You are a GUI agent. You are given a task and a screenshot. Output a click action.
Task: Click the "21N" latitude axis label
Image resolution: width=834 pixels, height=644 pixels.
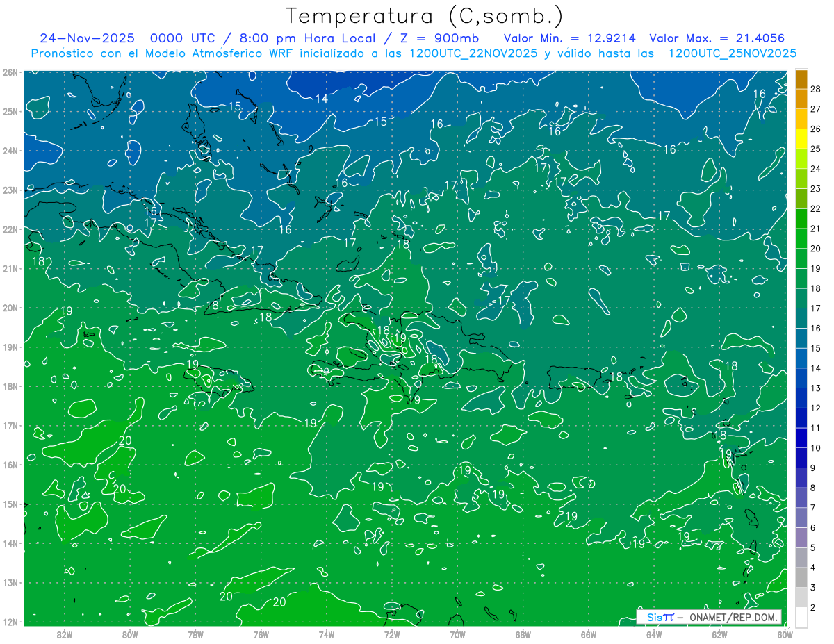click(10, 268)
